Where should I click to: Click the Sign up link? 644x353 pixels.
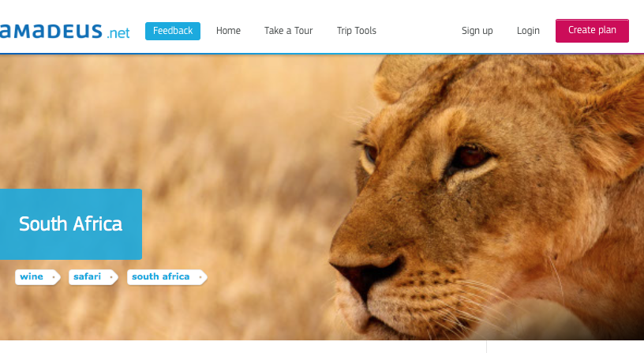coord(477,31)
